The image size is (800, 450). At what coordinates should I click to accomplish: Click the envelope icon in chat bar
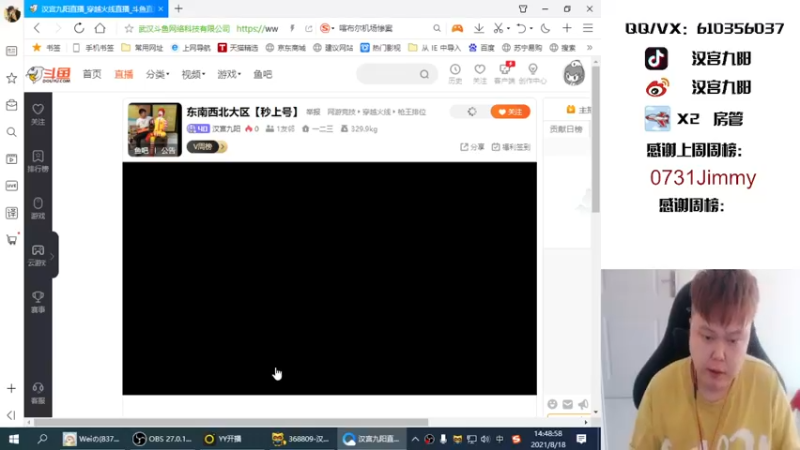click(x=567, y=404)
